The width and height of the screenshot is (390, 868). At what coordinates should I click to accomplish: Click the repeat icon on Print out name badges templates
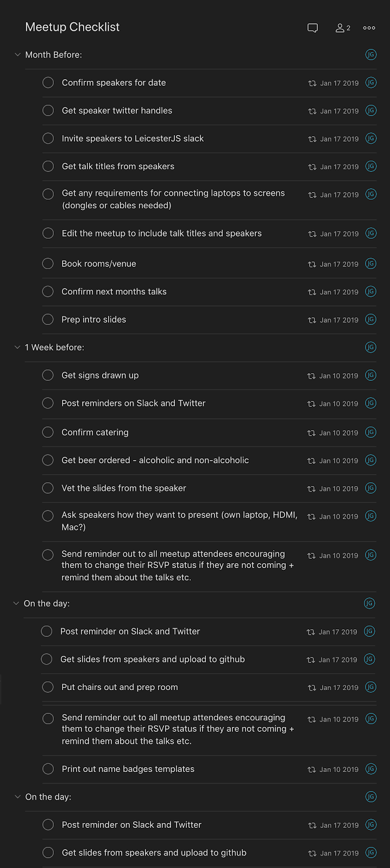[x=312, y=770]
